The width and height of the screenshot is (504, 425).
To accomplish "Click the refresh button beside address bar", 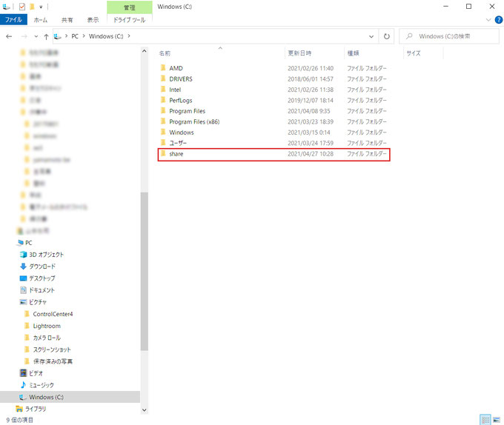I will (387, 36).
